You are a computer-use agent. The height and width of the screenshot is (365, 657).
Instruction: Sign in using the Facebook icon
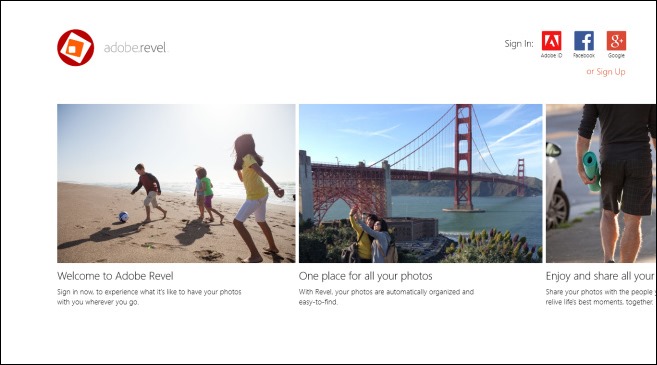click(584, 41)
